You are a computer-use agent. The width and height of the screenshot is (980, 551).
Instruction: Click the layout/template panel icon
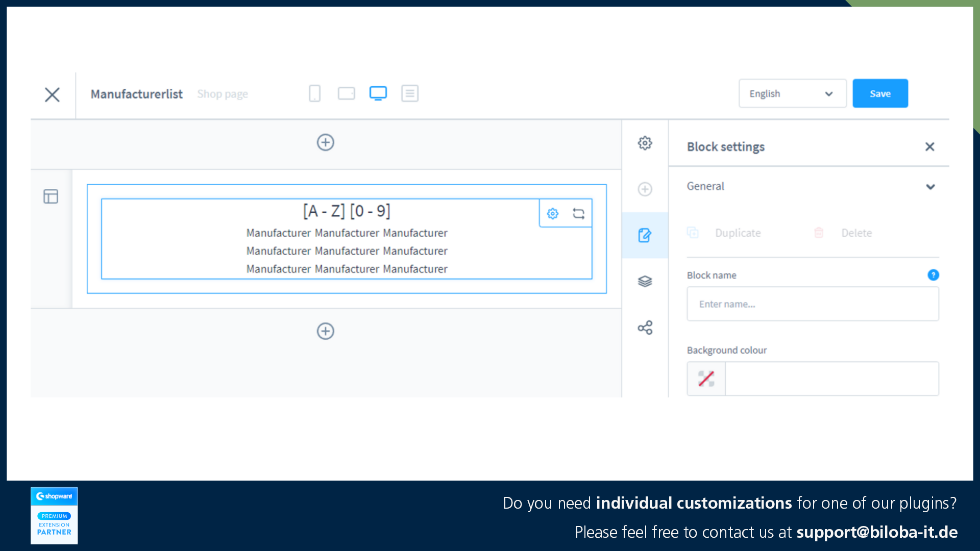51,196
